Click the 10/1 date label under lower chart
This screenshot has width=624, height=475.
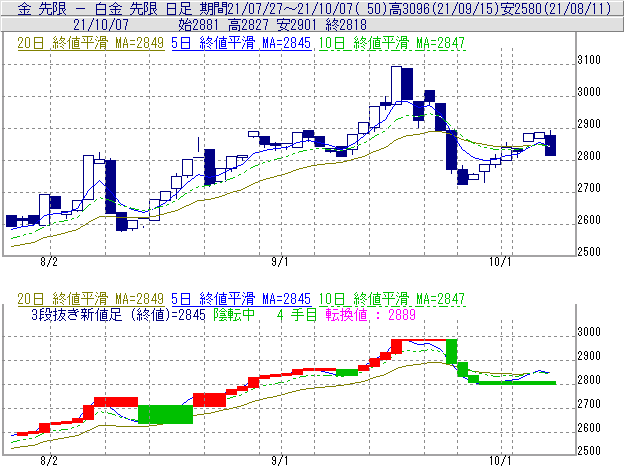pyautogui.click(x=500, y=461)
